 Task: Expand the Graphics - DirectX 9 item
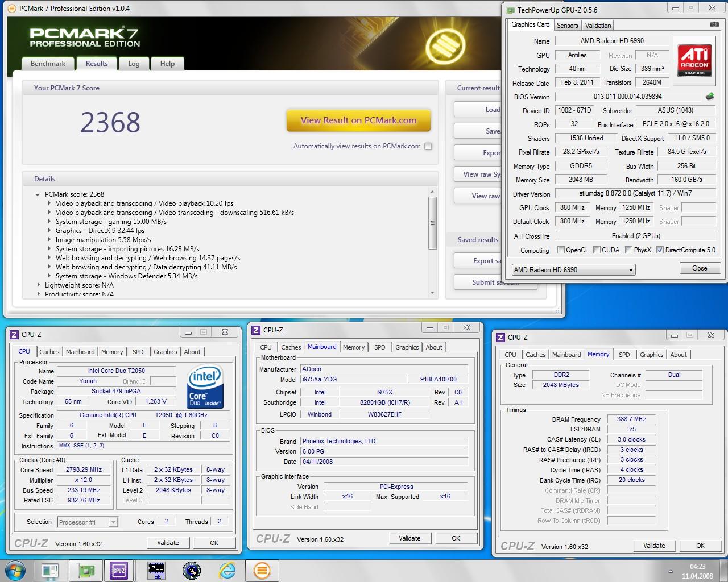pos(49,231)
